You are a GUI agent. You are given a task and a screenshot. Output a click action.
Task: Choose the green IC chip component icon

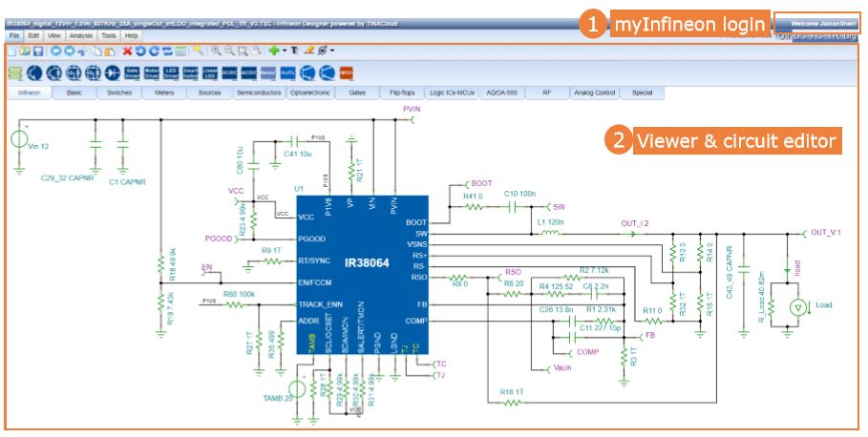(x=15, y=73)
